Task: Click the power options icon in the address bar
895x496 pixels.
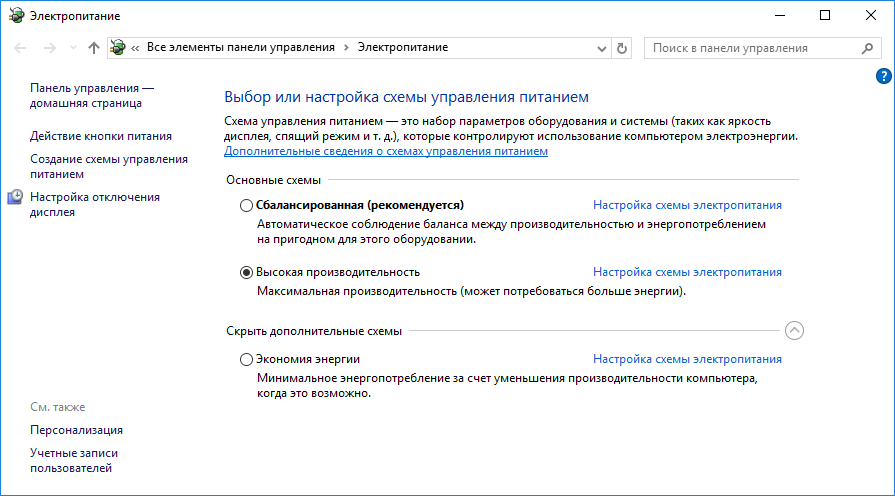Action: (119, 48)
